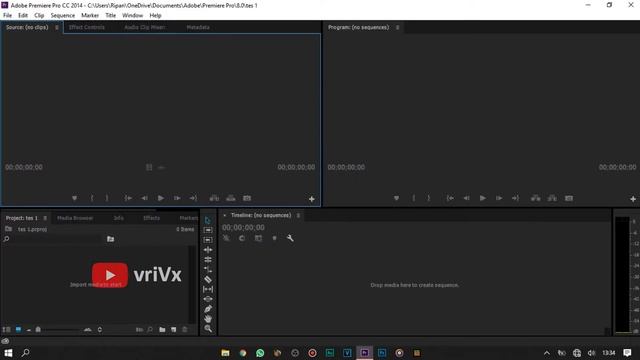Open Sort Icons menu in Project panel
This screenshot has height=360, width=640.
(x=100, y=329)
